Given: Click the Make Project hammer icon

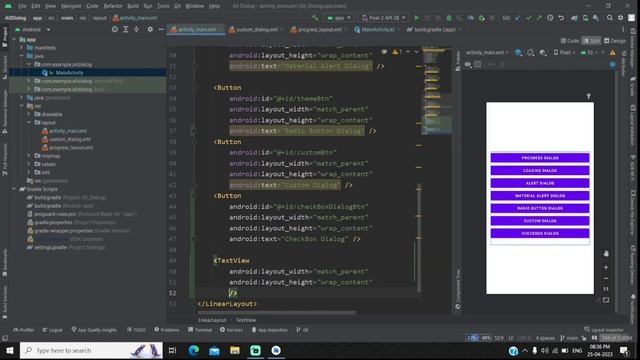Looking at the screenshot, I should point(315,18).
